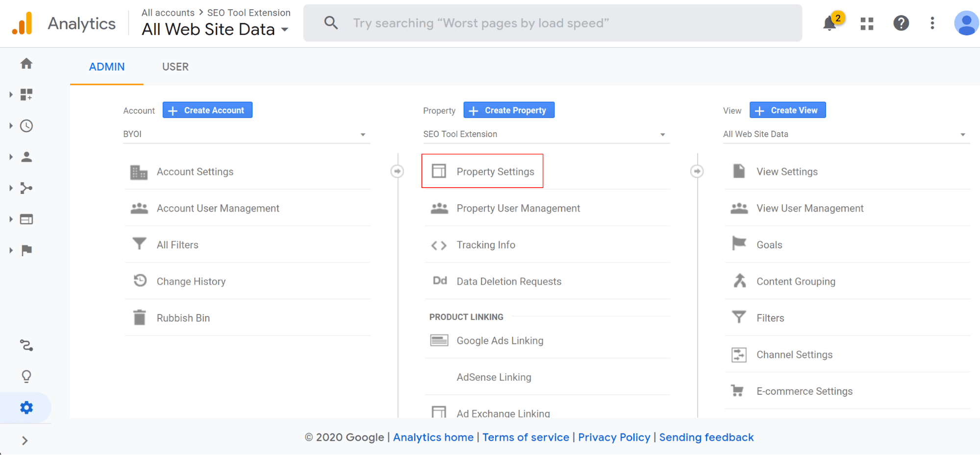This screenshot has height=455, width=980.
Task: Click the notifications bell icon
Action: pos(829,23)
